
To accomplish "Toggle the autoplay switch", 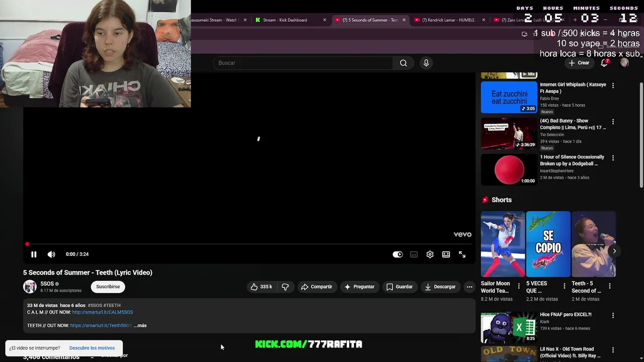I will tap(397, 254).
